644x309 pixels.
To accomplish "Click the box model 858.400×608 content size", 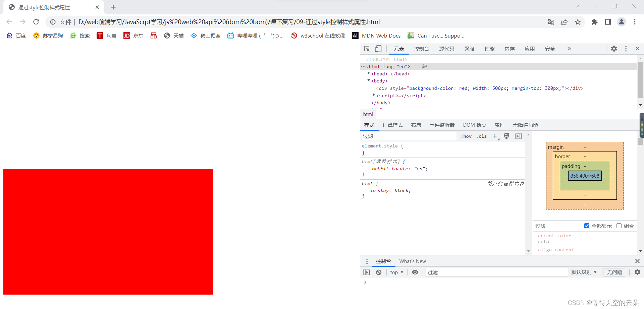I will (585, 176).
